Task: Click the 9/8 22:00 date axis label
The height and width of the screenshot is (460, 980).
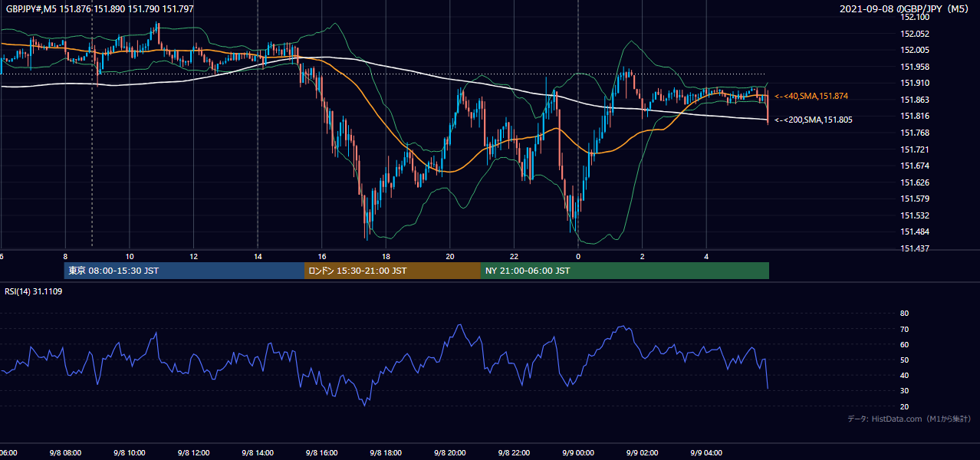Action: click(x=514, y=452)
